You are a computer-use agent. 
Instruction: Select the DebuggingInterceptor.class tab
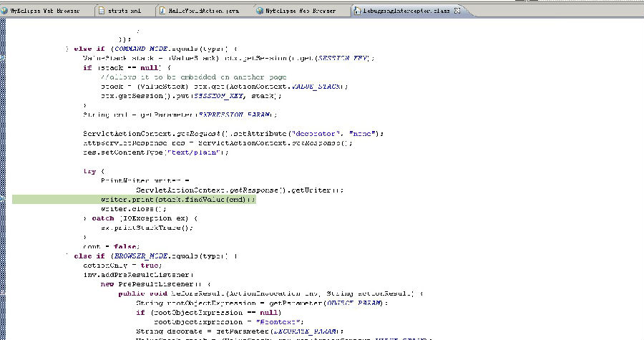coord(406,11)
